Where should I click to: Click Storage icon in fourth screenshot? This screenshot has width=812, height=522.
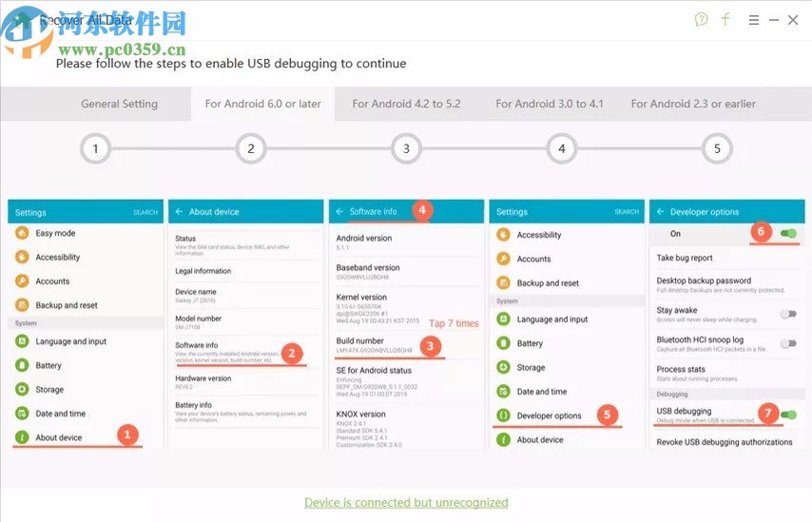pyautogui.click(x=503, y=367)
